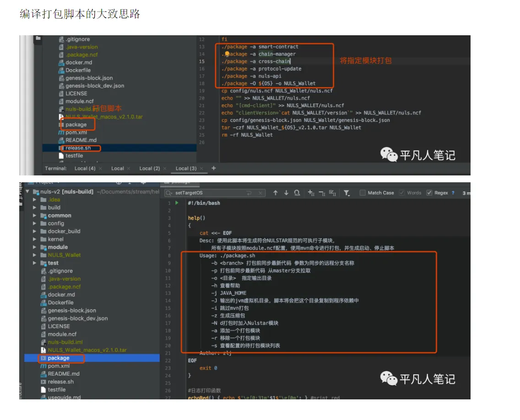Open .gitignore in the second screenshot tree
Screen dimensions: 520x420
click(x=60, y=271)
